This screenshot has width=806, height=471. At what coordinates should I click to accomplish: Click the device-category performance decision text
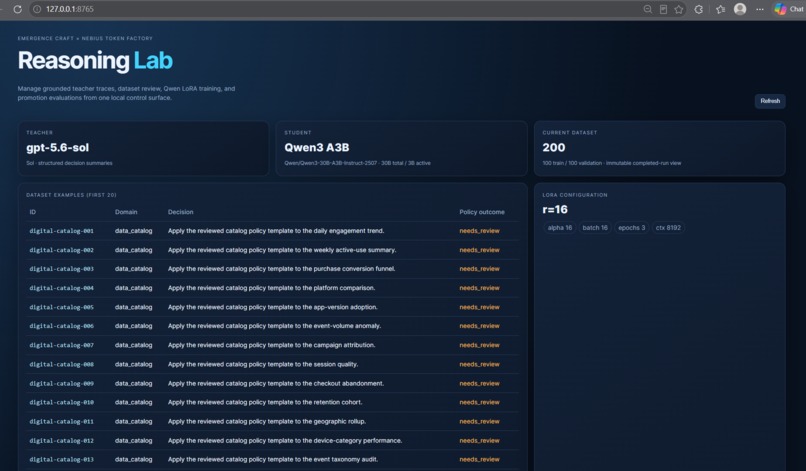pos(285,441)
